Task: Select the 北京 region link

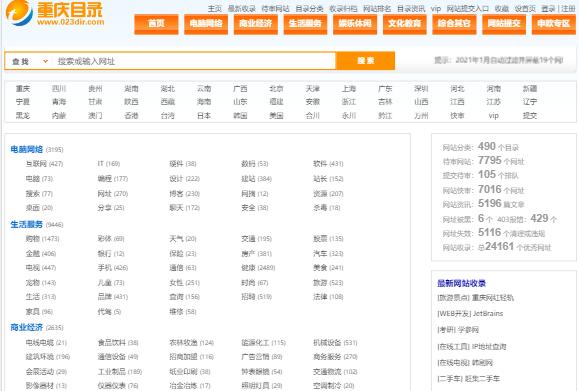Action: click(276, 89)
